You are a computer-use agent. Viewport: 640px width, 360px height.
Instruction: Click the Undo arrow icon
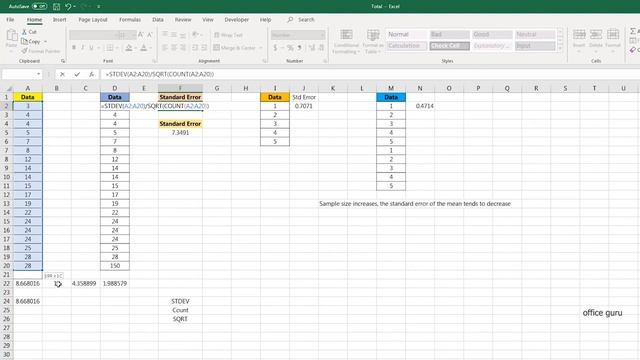pyautogui.click(x=68, y=7)
